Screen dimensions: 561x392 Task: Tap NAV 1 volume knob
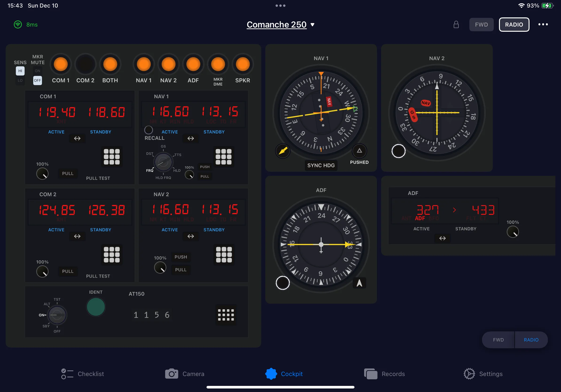[189, 174]
